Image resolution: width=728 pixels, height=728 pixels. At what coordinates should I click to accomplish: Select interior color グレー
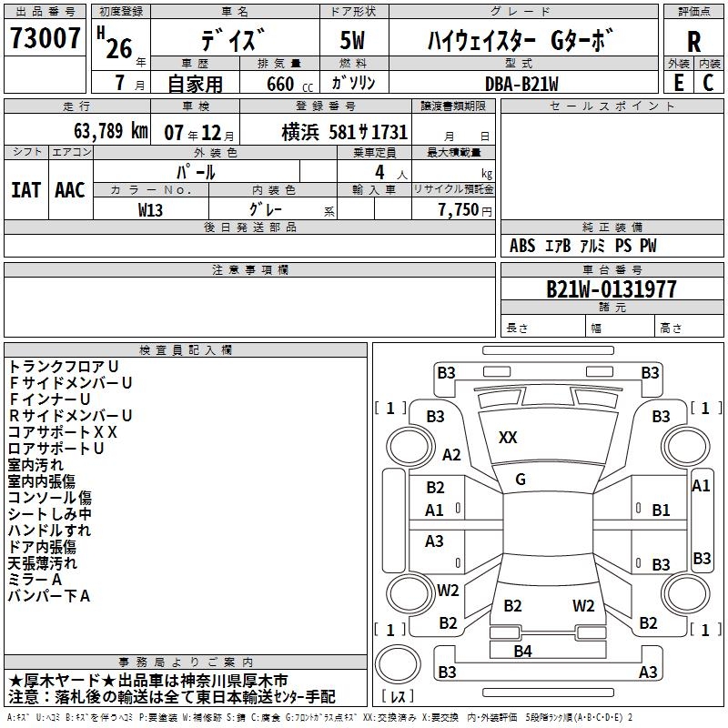click(266, 209)
